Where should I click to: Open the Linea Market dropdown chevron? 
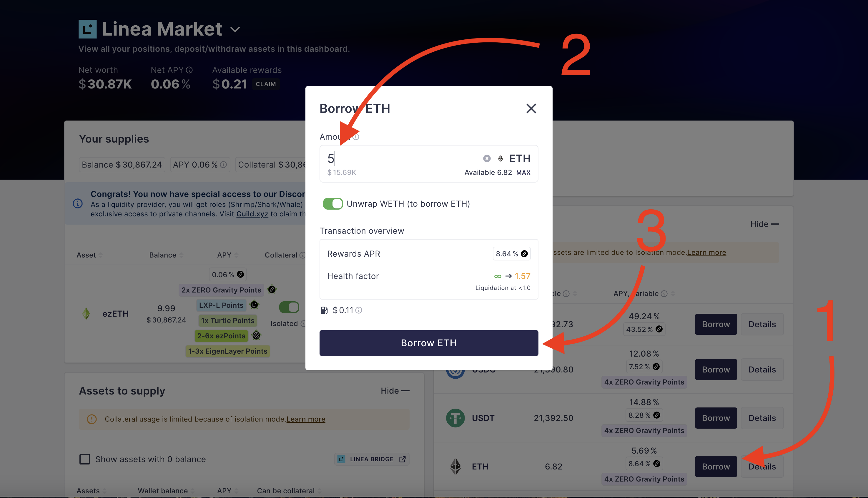[x=235, y=29]
